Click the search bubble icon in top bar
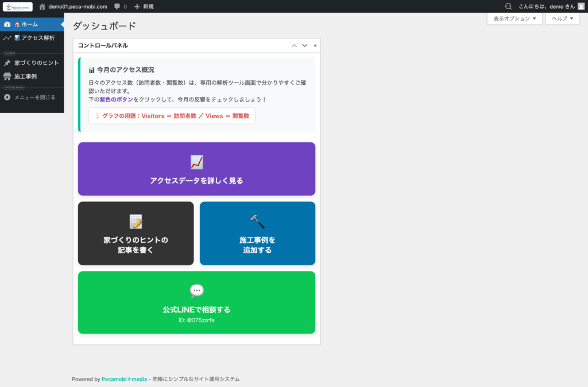Viewport: 588px width, 387px height. coord(508,6)
